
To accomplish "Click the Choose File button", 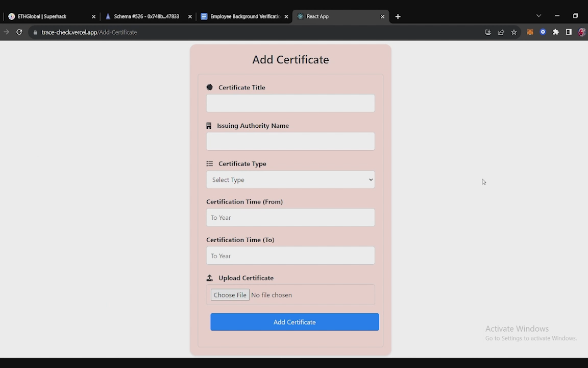I will (x=230, y=295).
